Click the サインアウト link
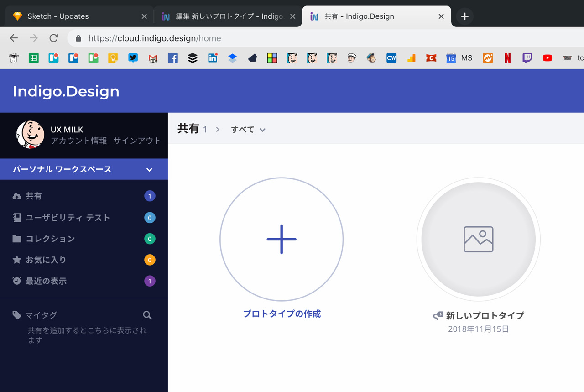This screenshot has width=584, height=392. coord(137,141)
